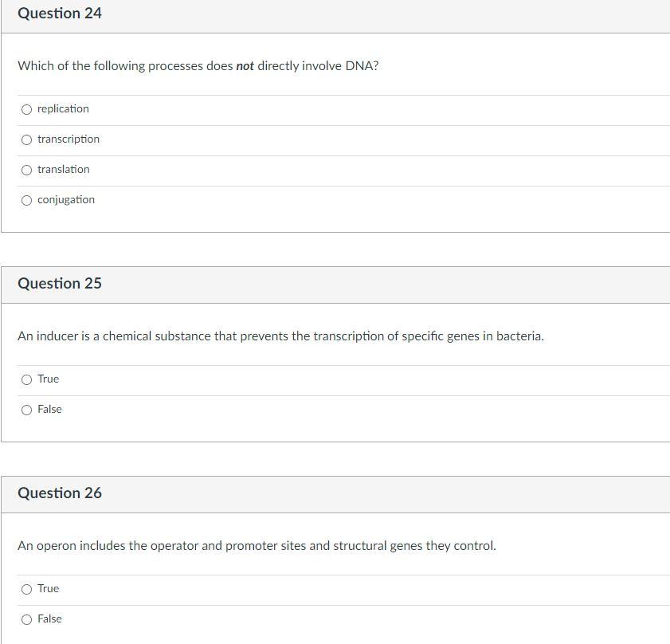Click the transcription label text
The height and width of the screenshot is (644, 670).
tap(68, 139)
